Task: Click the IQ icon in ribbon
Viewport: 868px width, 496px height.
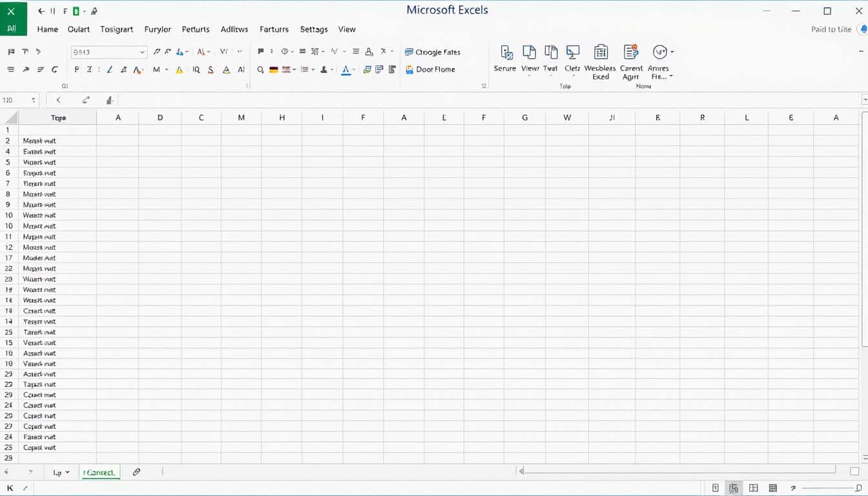Action: pos(196,70)
